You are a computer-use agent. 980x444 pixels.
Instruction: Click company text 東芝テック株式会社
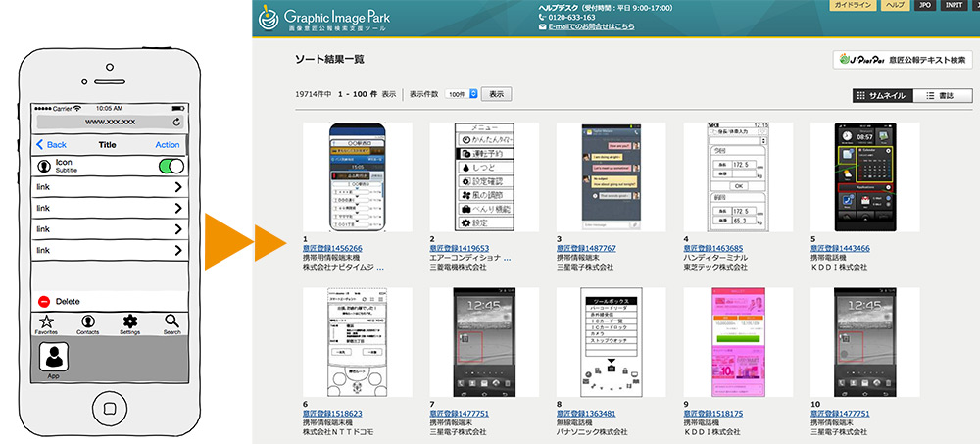tap(715, 267)
